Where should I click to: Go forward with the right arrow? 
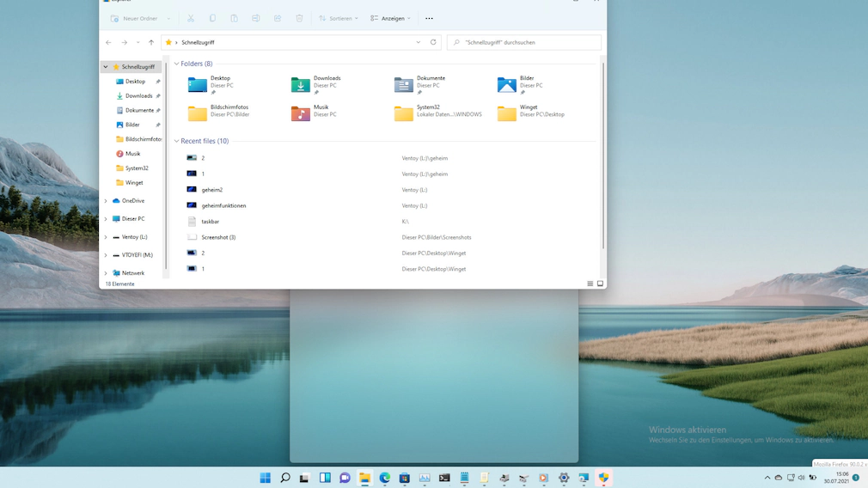(124, 42)
